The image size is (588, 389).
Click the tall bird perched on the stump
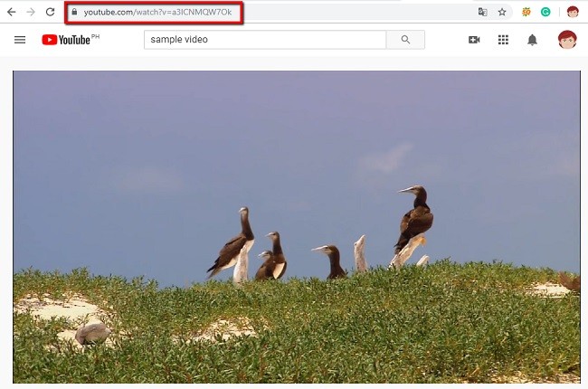pyautogui.click(x=414, y=217)
